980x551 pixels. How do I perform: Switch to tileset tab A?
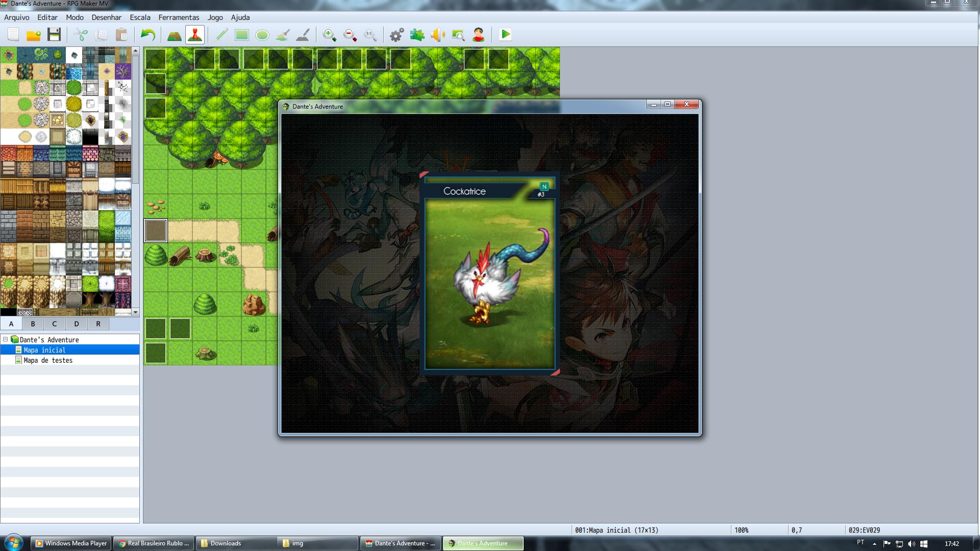pos(11,323)
